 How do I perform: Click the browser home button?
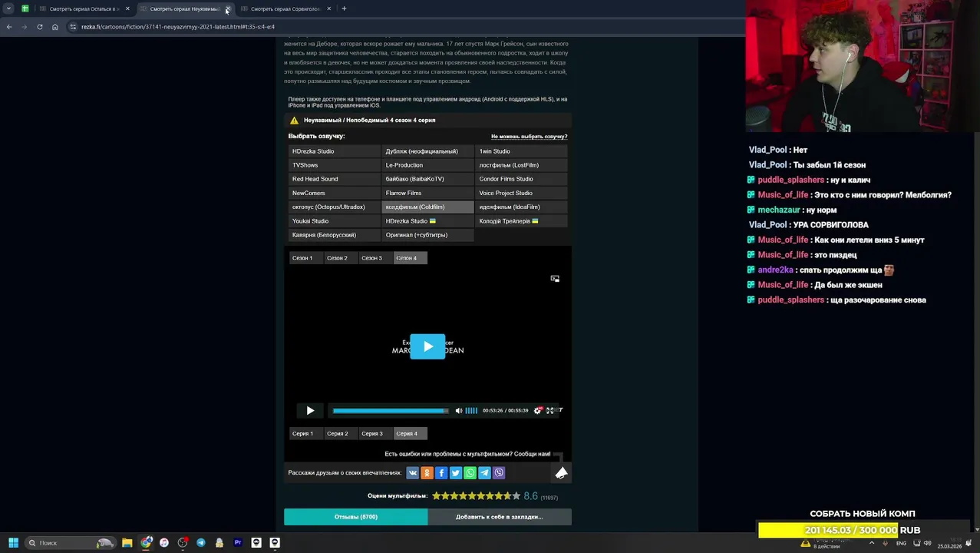point(54,27)
